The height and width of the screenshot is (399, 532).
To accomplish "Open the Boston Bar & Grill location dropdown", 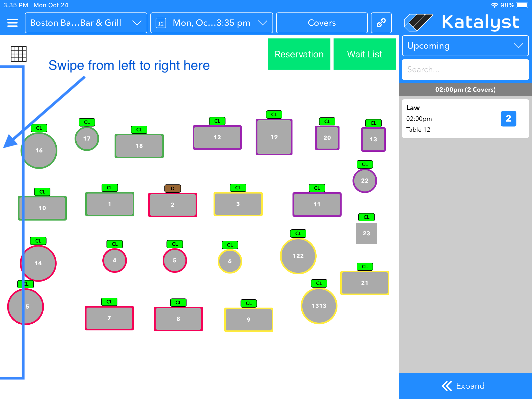I will (86, 23).
